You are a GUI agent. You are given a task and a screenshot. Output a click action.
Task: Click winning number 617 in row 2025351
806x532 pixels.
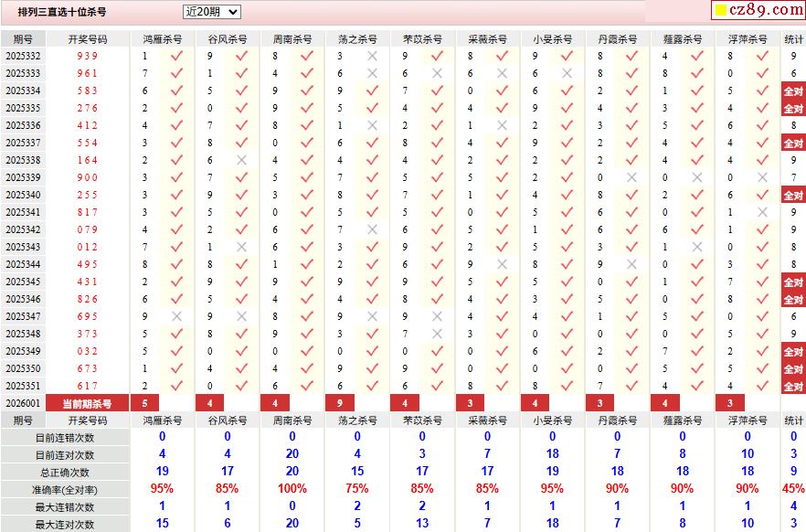coord(87,386)
